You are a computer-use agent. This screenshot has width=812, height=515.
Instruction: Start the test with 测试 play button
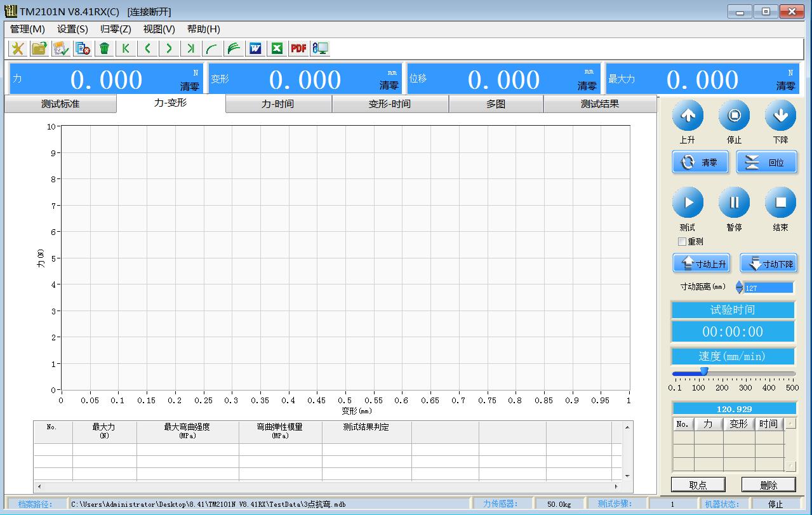pos(688,203)
